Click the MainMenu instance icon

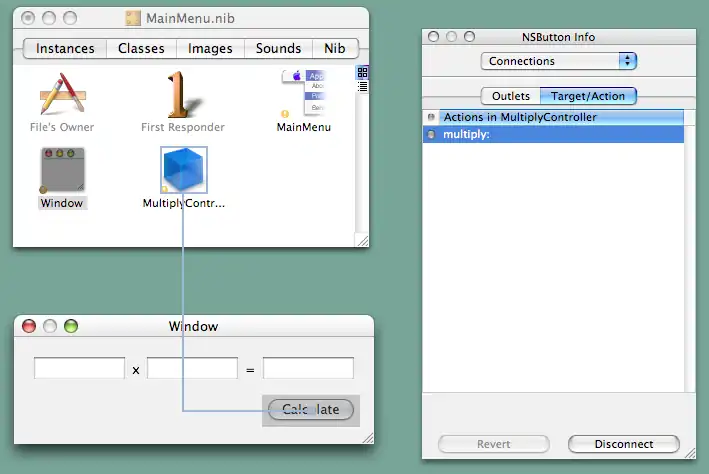[x=304, y=94]
